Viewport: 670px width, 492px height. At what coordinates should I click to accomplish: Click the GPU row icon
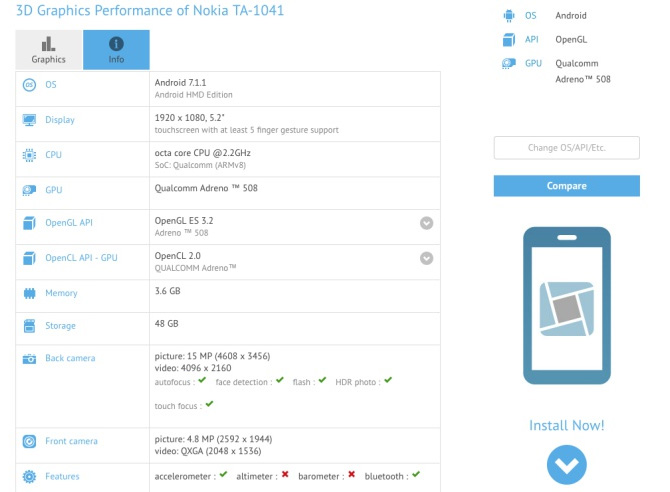tap(29, 189)
